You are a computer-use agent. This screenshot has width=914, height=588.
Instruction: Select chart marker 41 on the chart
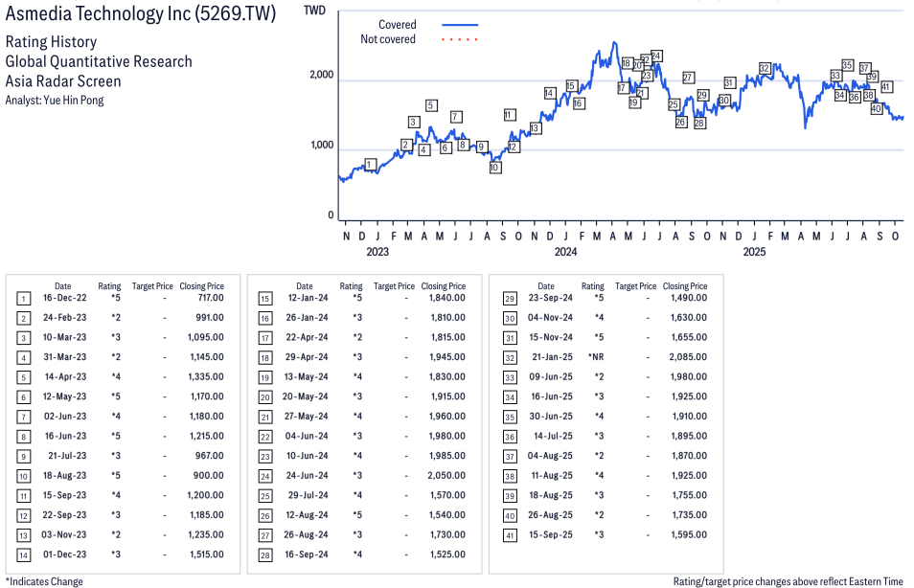pyautogui.click(x=886, y=87)
